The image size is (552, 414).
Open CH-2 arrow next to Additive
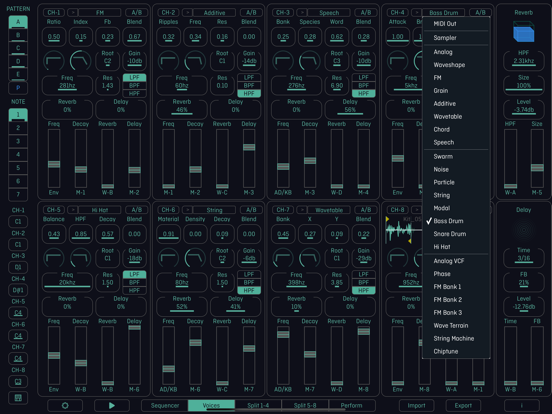(x=187, y=12)
